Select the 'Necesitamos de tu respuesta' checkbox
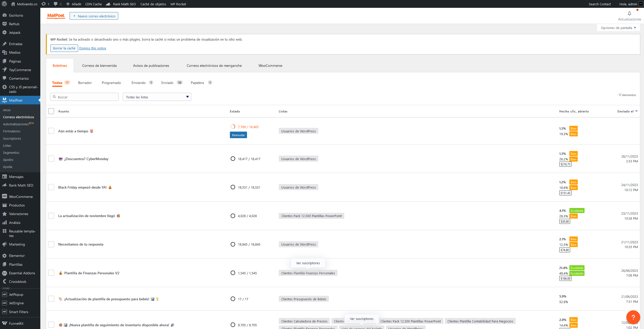This screenshot has width=644, height=329. click(51, 244)
